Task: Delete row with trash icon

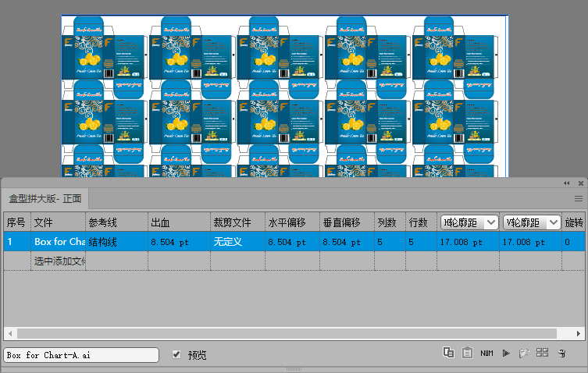Action: tap(561, 353)
